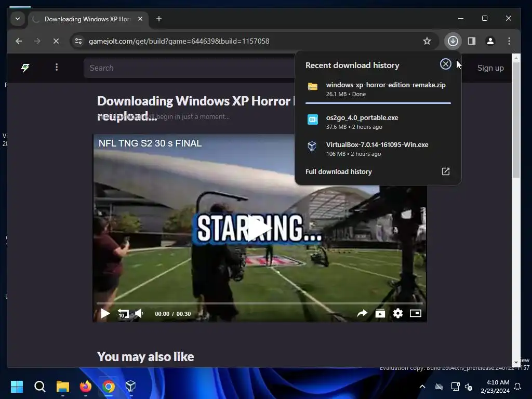Open video settings gear
The image size is (532, 399).
397,313
